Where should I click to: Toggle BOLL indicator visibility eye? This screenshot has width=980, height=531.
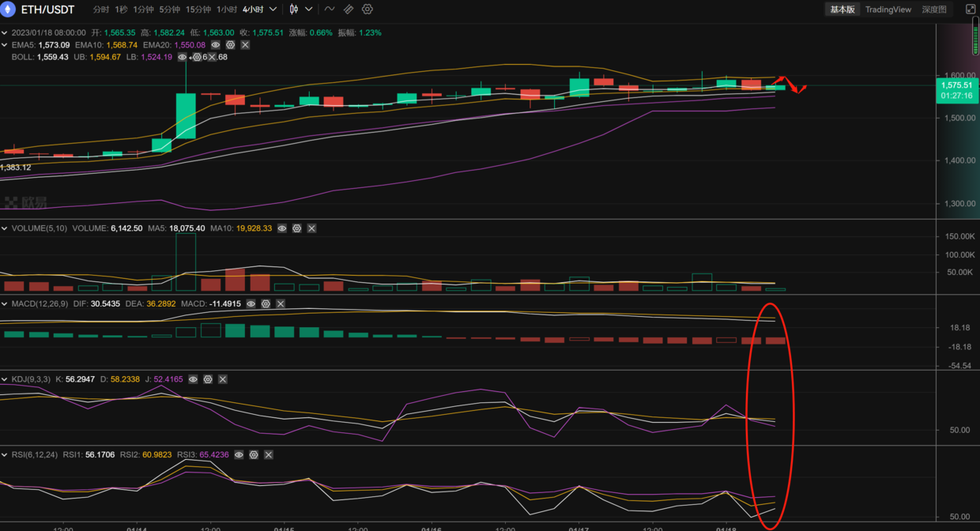coord(182,57)
